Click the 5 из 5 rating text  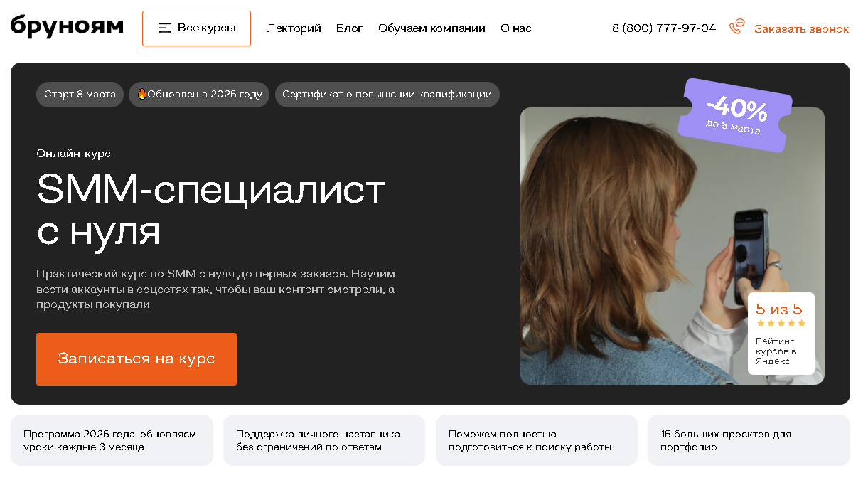(778, 309)
